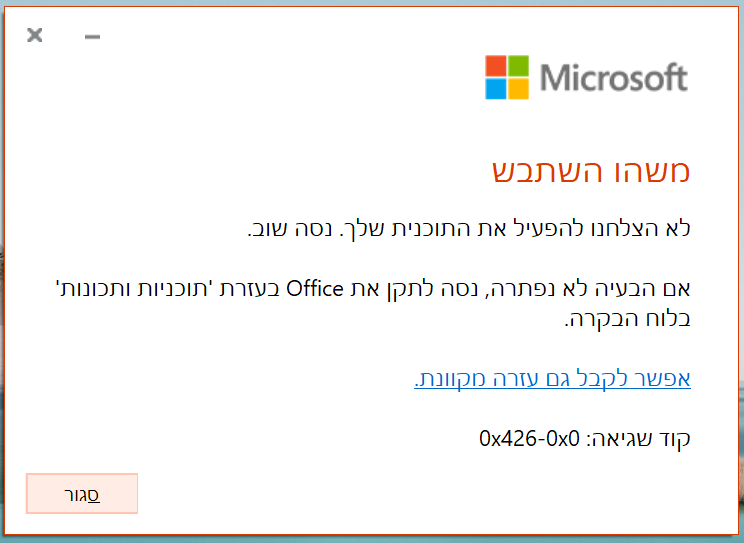Click the red heading 'משהו השתבש'
The width and height of the screenshot is (744, 543).
click(x=591, y=170)
